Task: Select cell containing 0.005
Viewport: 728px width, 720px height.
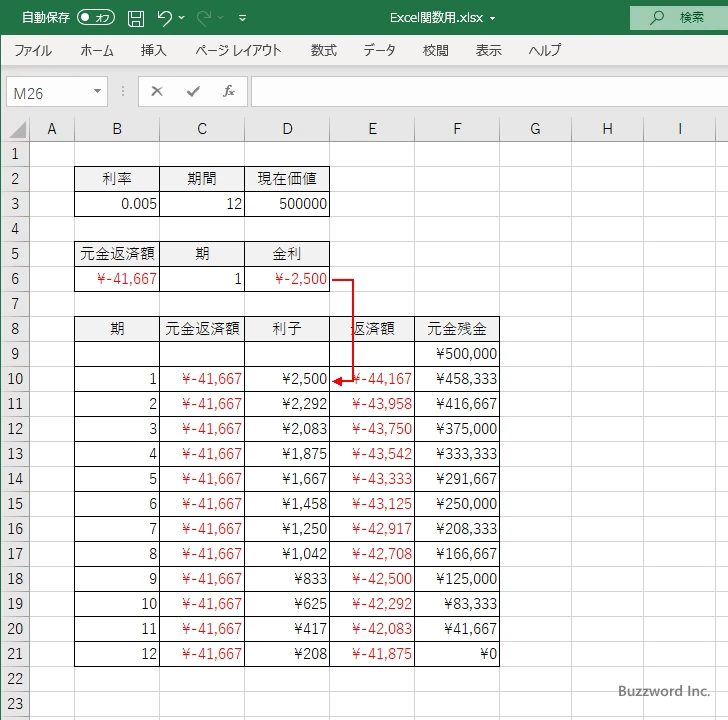Action: tap(117, 204)
